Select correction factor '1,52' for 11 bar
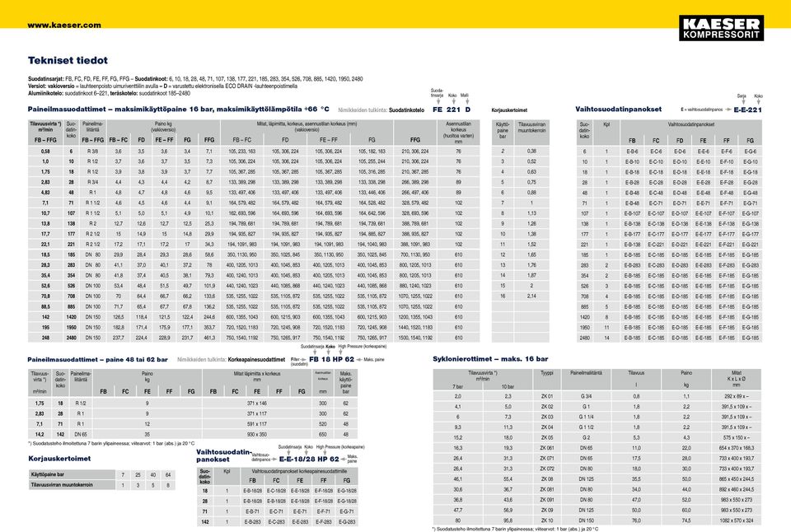The height and width of the screenshot is (532, 791). [531, 245]
